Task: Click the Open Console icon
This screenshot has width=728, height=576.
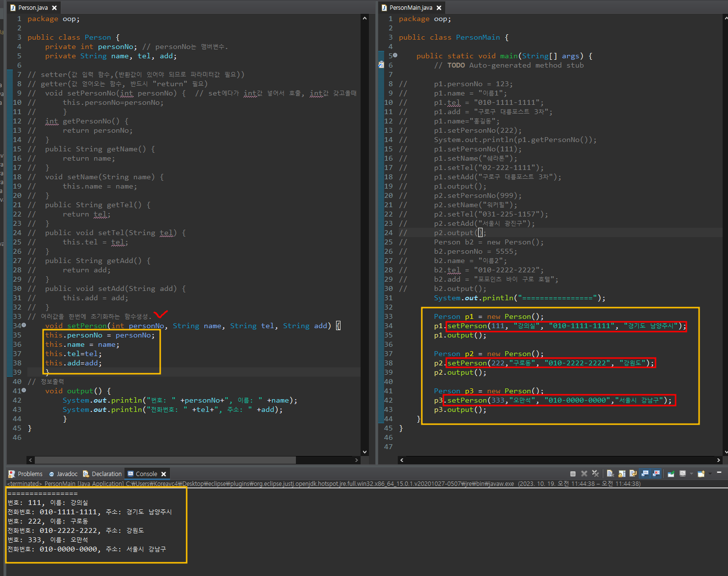Action: pos(701,474)
